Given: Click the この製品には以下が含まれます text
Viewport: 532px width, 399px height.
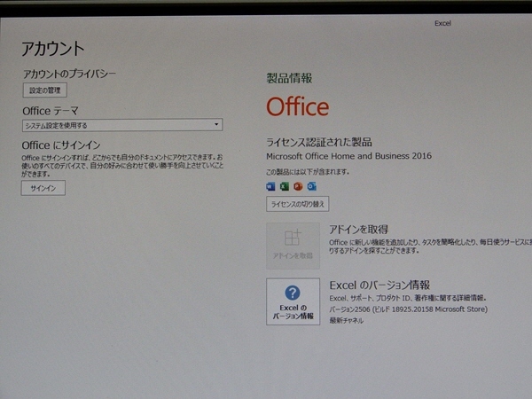Looking at the screenshot, I should click(308, 172).
